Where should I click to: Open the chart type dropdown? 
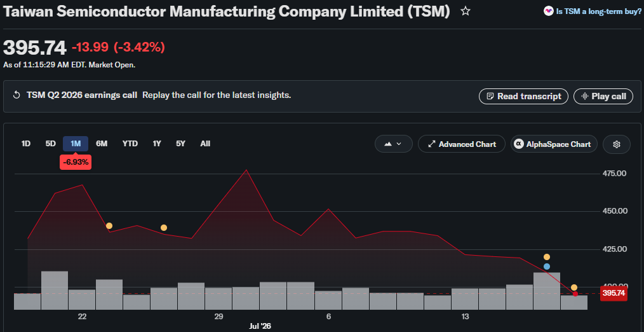coord(394,144)
